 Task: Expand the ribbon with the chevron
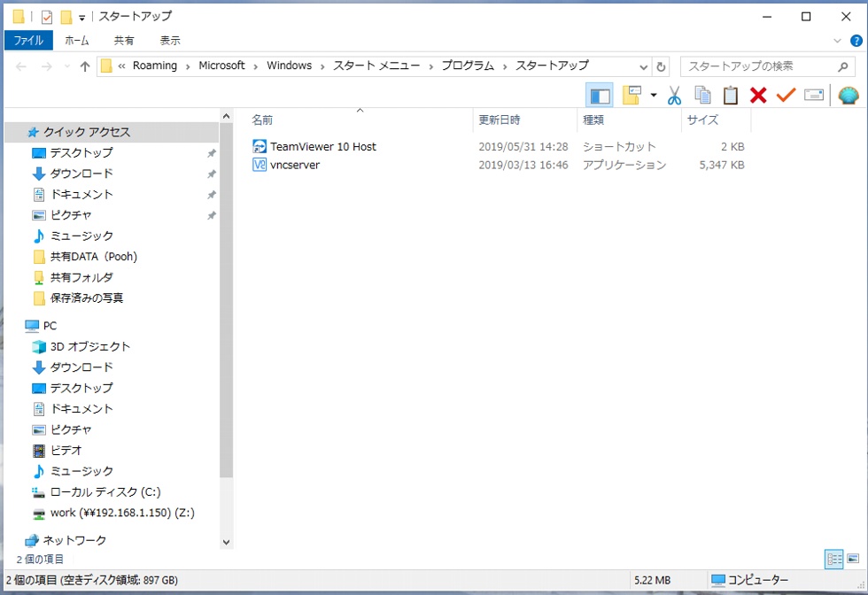[838, 41]
